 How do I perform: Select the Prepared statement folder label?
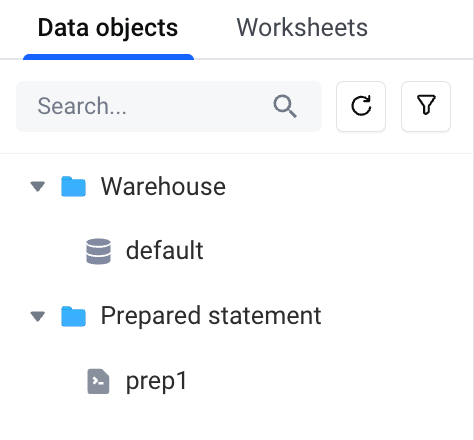[x=211, y=316]
